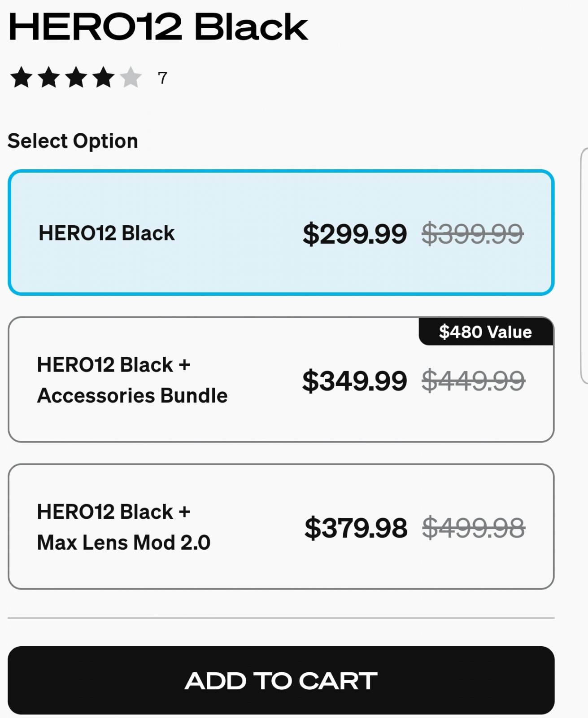Click the $379.98 Max Lens price
Screen dimensions: 588x718
pos(356,528)
